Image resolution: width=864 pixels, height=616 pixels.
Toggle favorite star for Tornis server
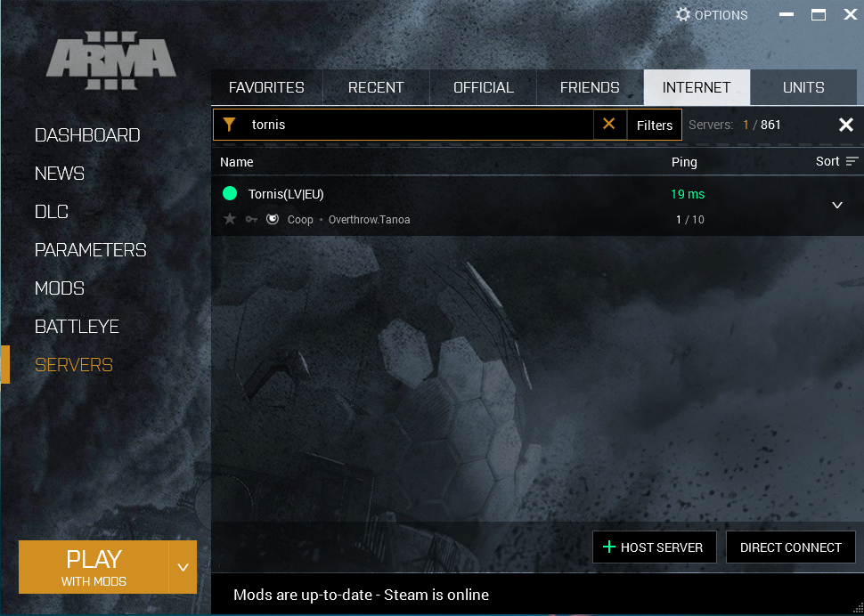coord(230,219)
